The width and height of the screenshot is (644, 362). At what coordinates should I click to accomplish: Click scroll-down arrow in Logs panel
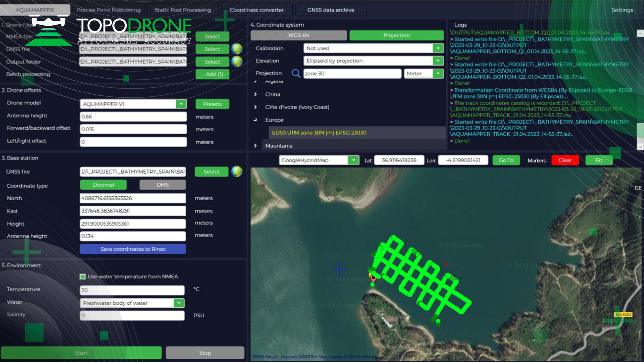coord(640,147)
